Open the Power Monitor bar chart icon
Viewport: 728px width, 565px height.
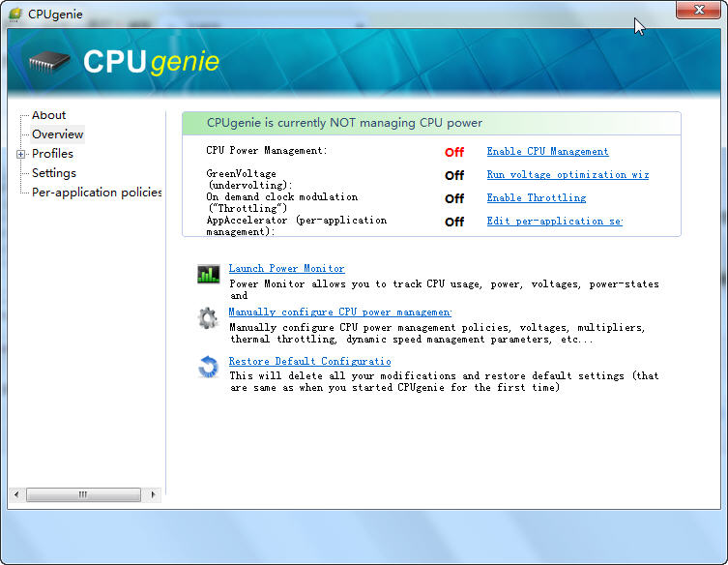209,274
